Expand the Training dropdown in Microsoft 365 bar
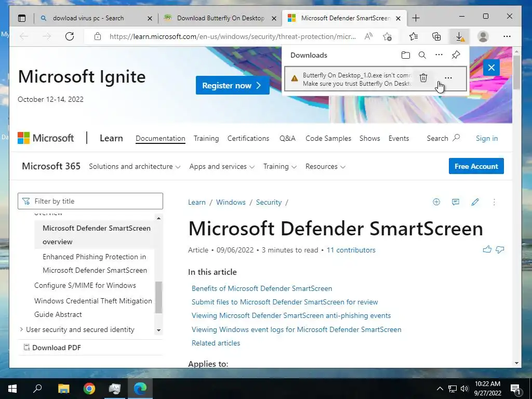 [280, 167]
